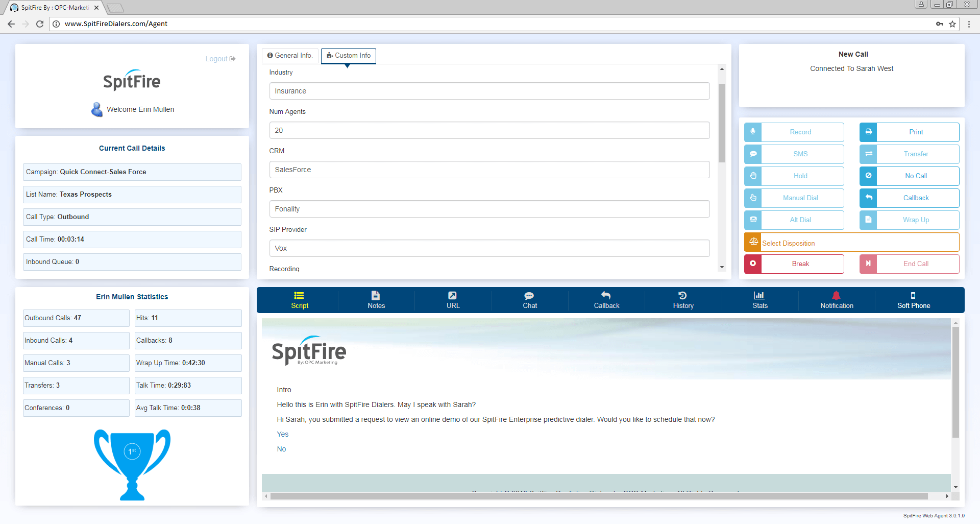
Task: Open the URL tab
Action: 453,300
